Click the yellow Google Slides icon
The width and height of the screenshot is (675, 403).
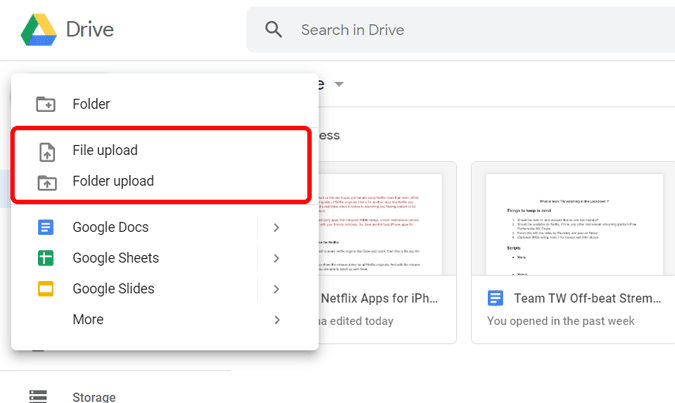(46, 288)
